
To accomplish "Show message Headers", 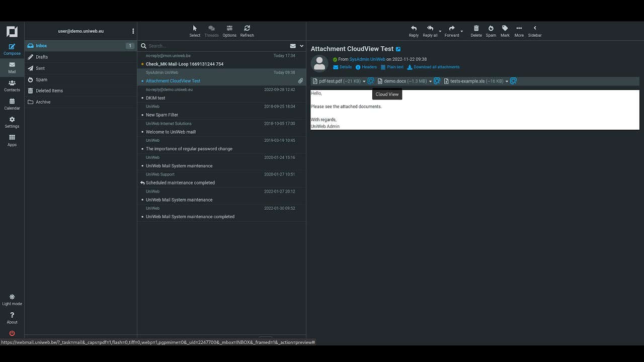I will (366, 67).
